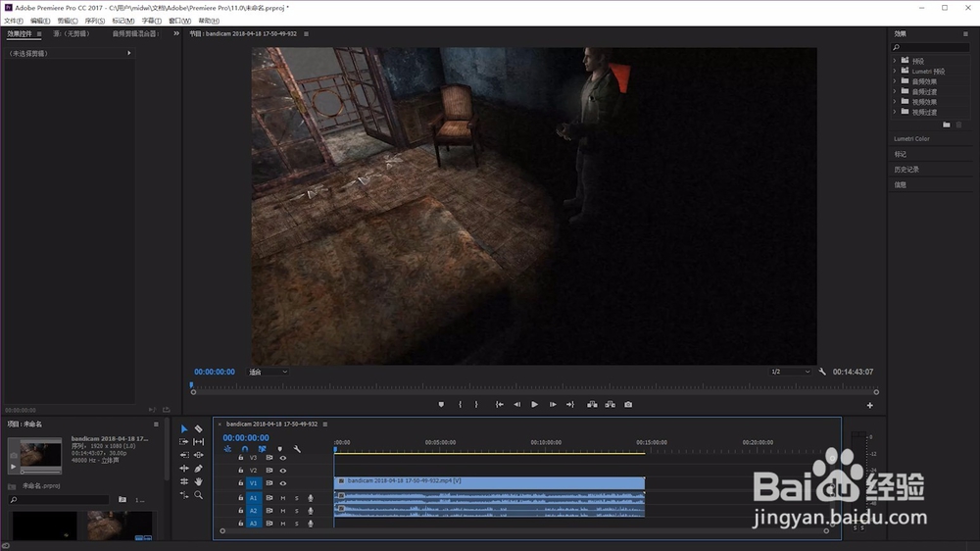Viewport: 980px width, 551px height.
Task: Expand the video transitions folder
Action: (x=895, y=112)
